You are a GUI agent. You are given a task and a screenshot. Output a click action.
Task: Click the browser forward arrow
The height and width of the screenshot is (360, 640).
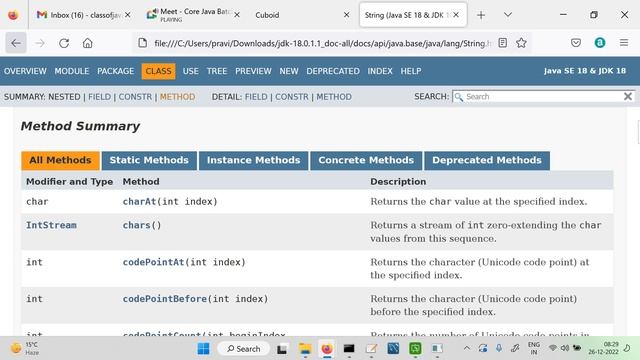tap(40, 43)
